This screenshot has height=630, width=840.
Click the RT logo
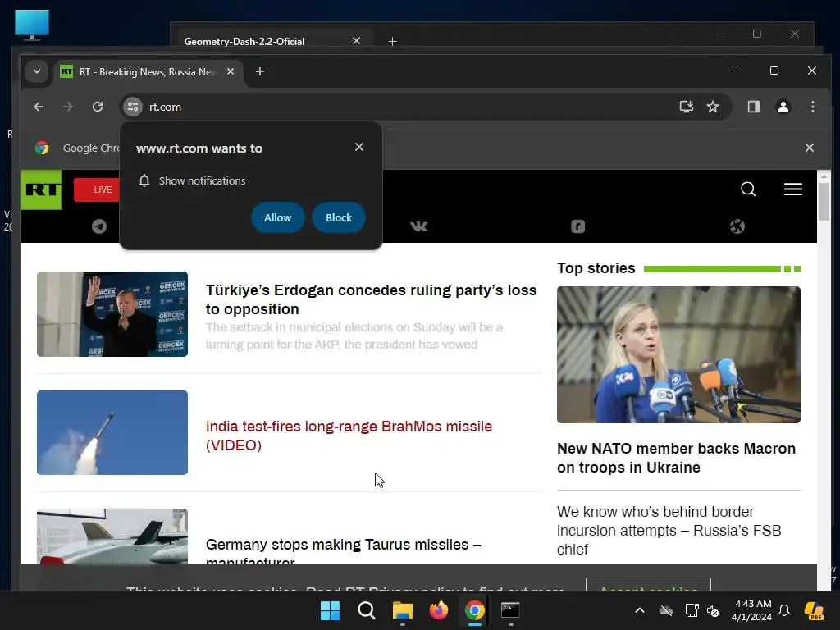click(x=41, y=189)
